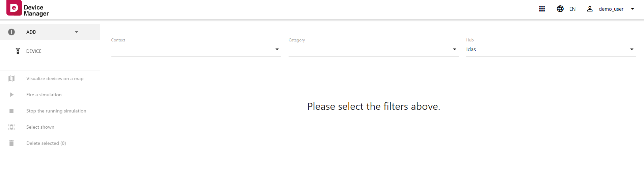Click the plus icon next to ADD
This screenshot has width=644, height=194.
[11, 32]
